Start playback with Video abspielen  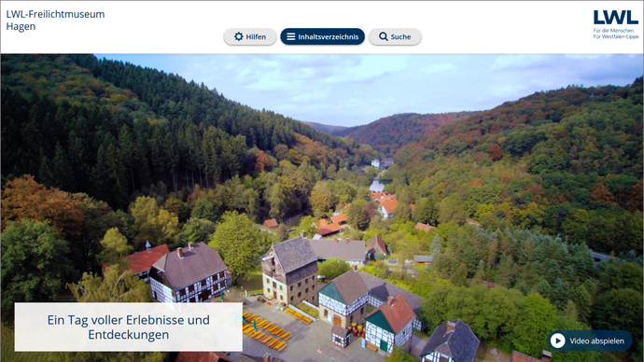pyautogui.click(x=589, y=341)
